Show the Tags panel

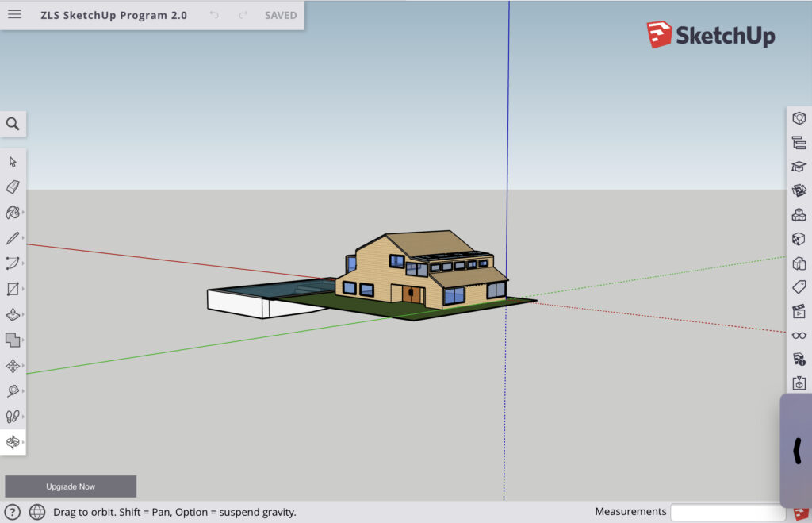[x=799, y=286]
